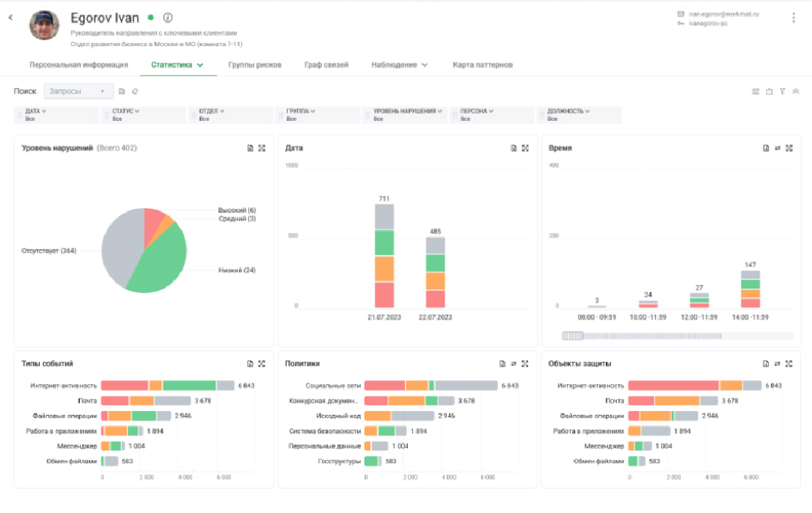Clear the search with the eraser icon

[134, 92]
